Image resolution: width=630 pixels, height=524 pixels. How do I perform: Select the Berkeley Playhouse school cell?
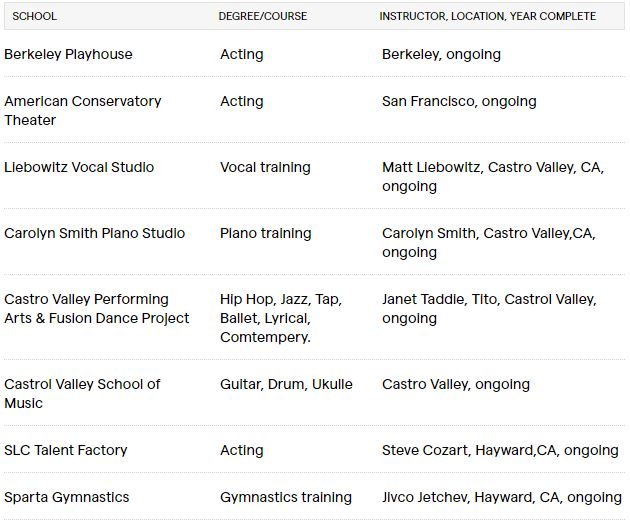(x=68, y=54)
